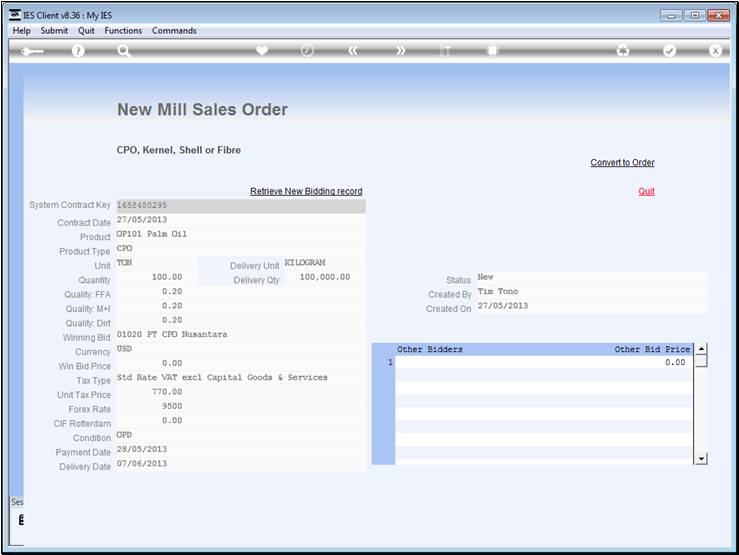Click the Condition field OPD

point(241,435)
